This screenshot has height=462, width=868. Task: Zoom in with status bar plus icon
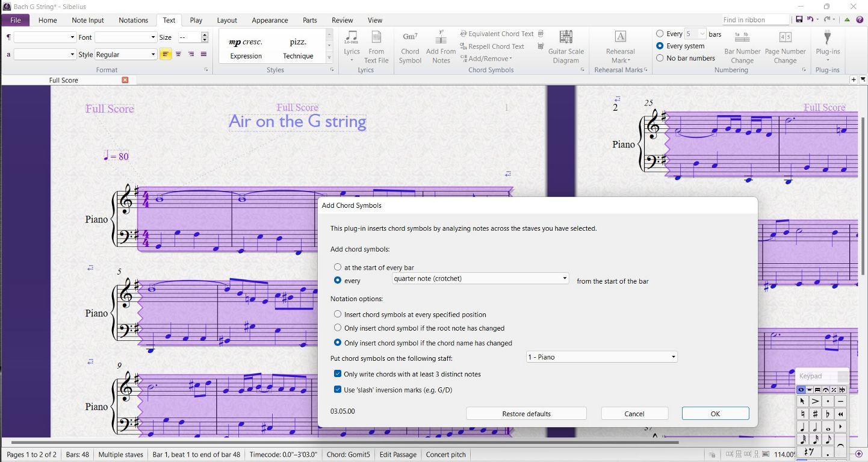pyautogui.click(x=859, y=454)
